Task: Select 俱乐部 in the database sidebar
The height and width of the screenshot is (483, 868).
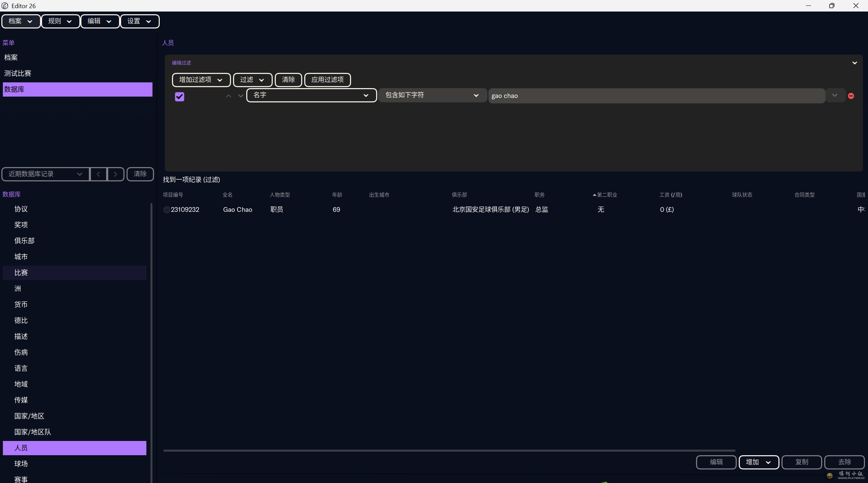Action: (24, 241)
